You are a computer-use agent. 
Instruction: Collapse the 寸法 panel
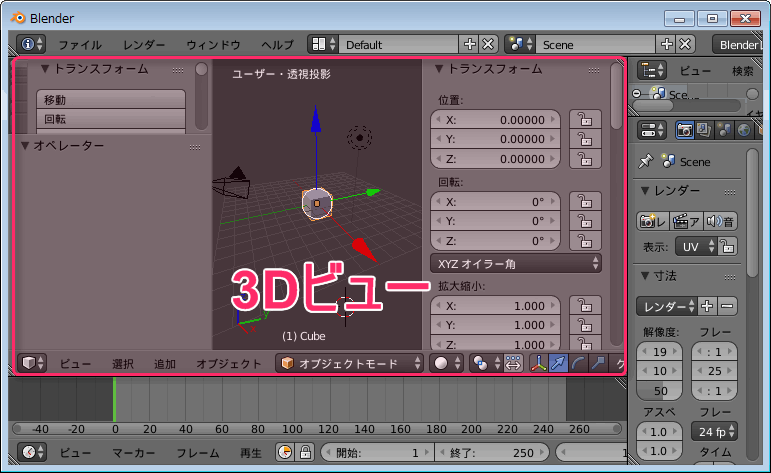click(645, 276)
